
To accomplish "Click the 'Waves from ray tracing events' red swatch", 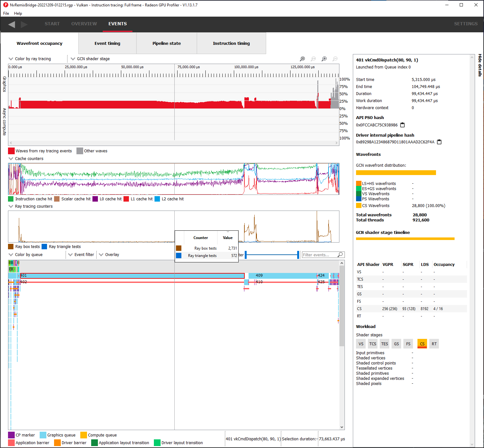I will pyautogui.click(x=11, y=151).
